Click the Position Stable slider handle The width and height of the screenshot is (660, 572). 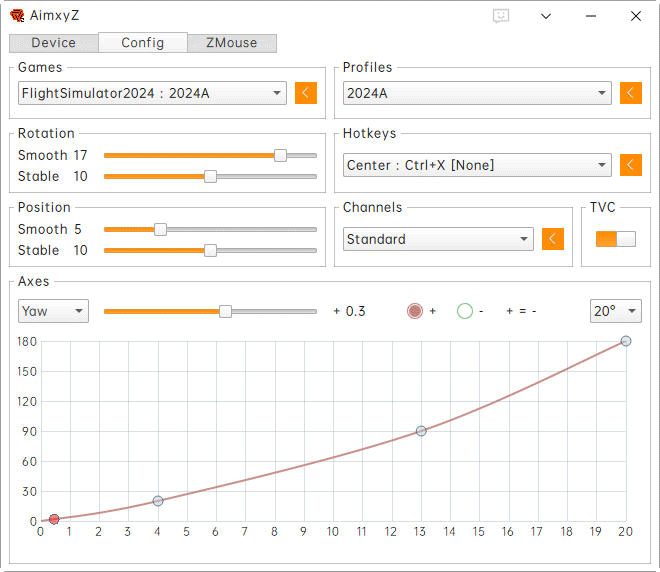[210, 250]
